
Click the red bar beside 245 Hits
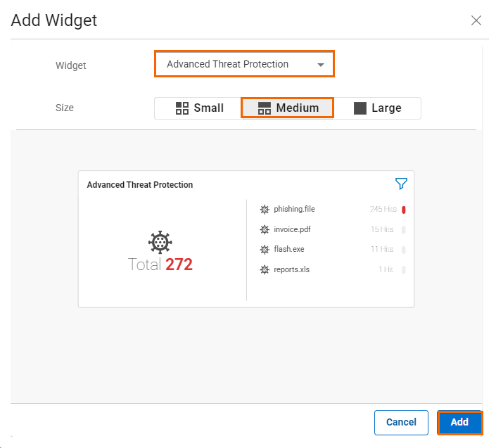(404, 210)
